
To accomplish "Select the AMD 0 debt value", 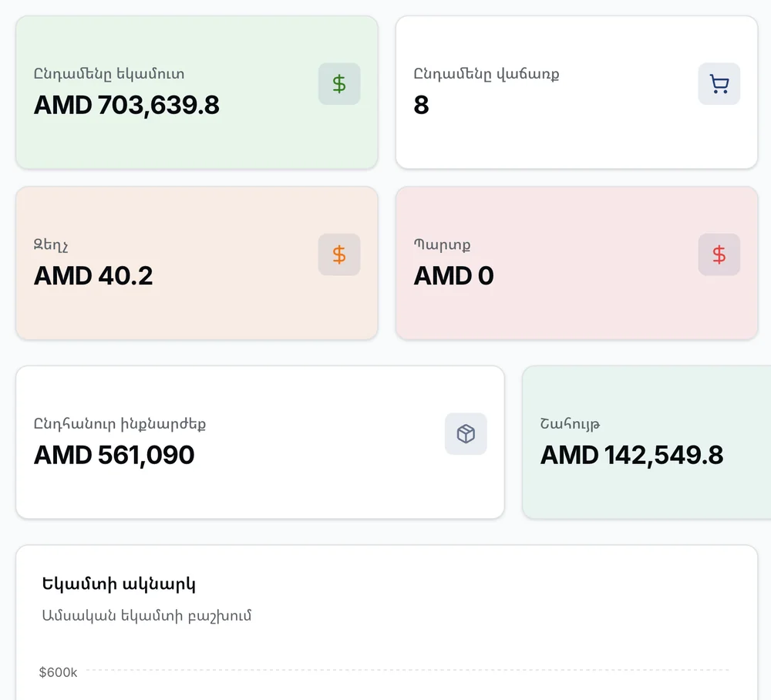I will (453, 276).
